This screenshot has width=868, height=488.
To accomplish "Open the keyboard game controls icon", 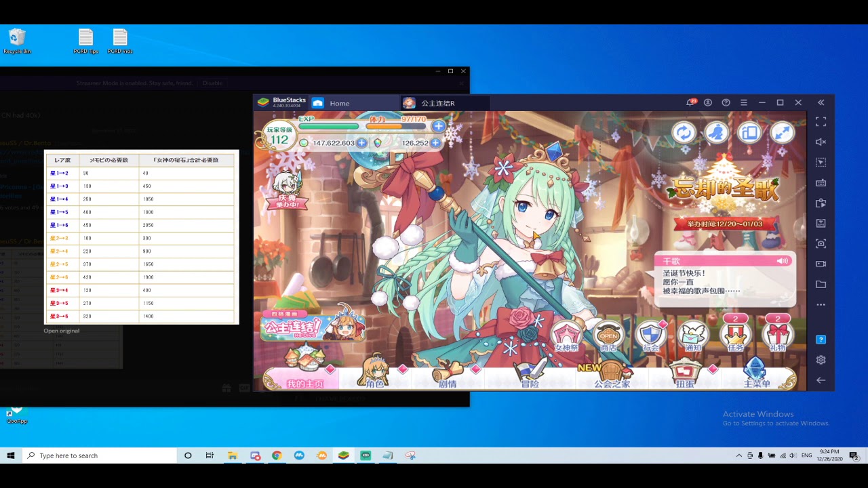I will 821,182.
